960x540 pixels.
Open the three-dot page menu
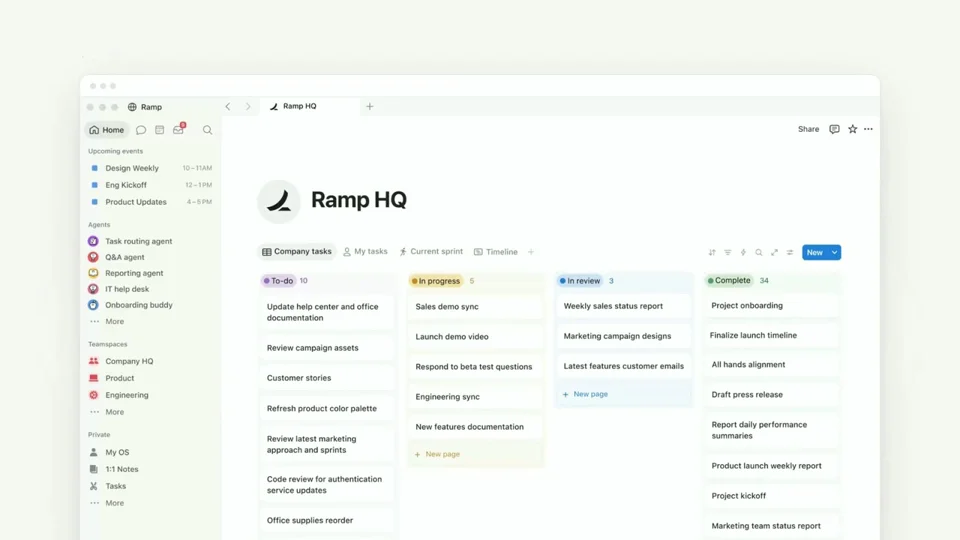[868, 129]
